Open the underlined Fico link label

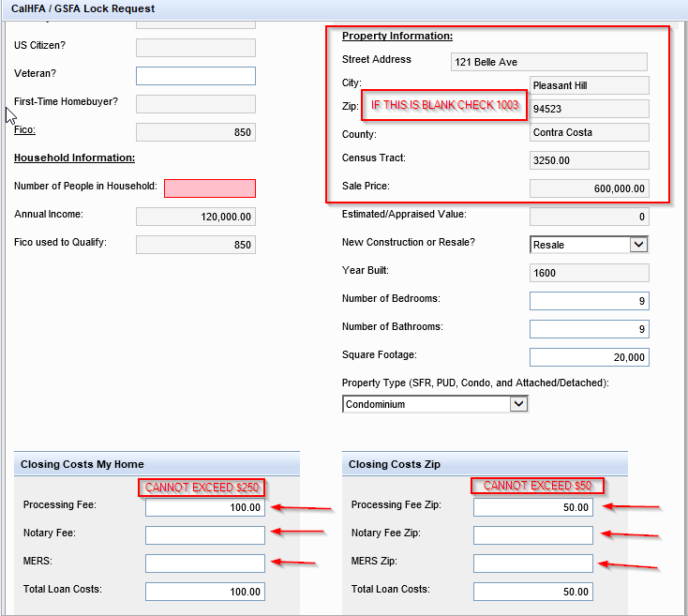tap(24, 130)
